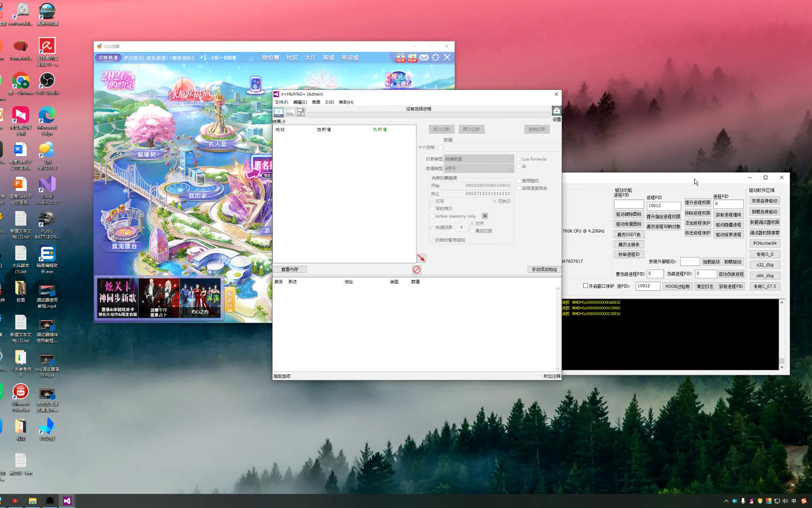Open the gift box NEW icon
Image resolution: width=812 pixels, height=508 pixels.
point(401,58)
